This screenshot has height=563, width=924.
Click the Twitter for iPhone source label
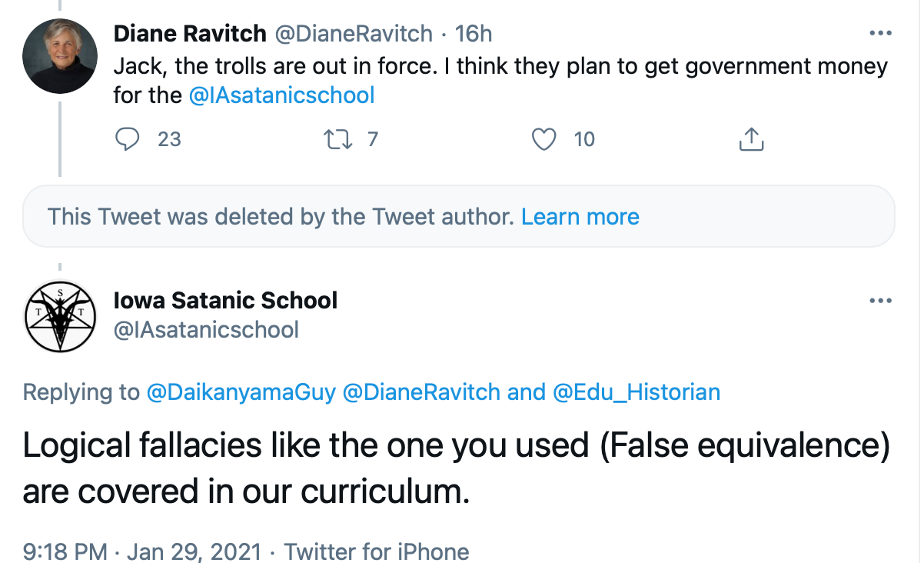coord(377,551)
